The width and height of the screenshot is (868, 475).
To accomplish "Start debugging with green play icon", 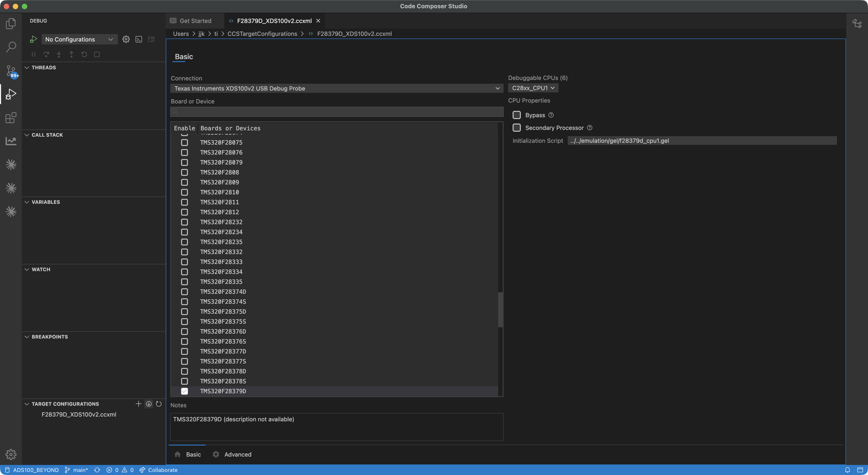I will tap(33, 39).
